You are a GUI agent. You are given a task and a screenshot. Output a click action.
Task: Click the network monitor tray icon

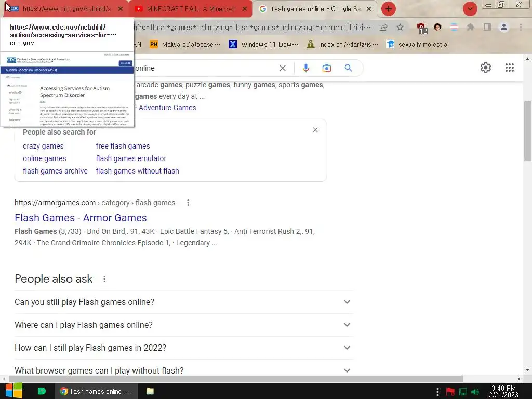[463, 392]
